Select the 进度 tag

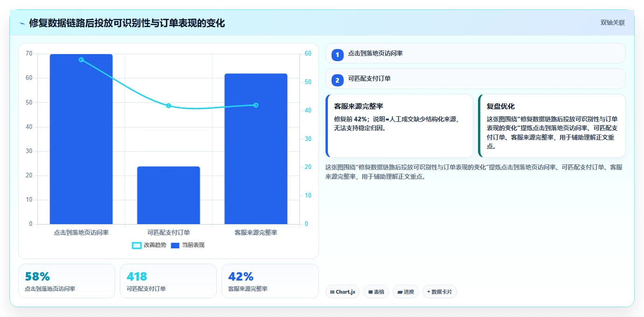coord(406,292)
